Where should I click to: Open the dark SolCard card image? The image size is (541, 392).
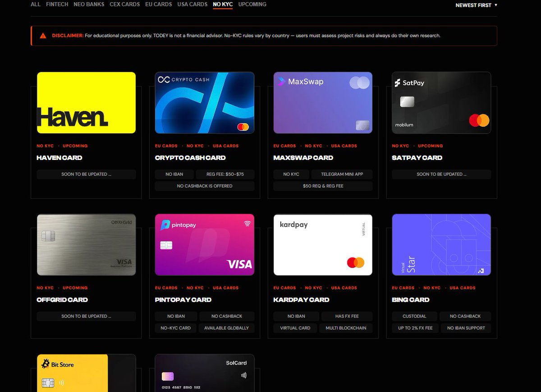(205, 373)
